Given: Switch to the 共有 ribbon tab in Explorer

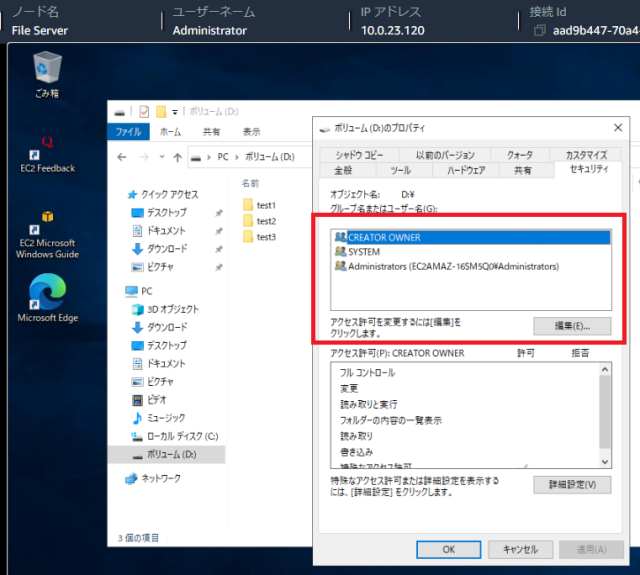Looking at the screenshot, I should [211, 132].
